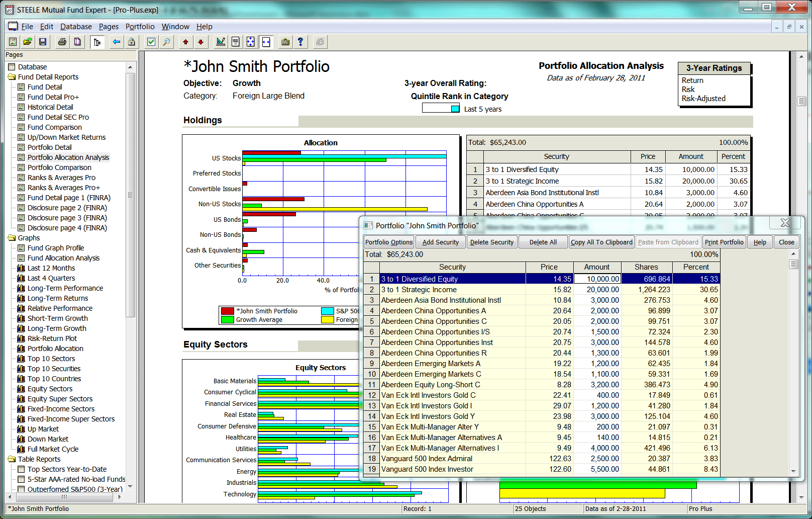Click the new report page toolbar icon

point(13,42)
